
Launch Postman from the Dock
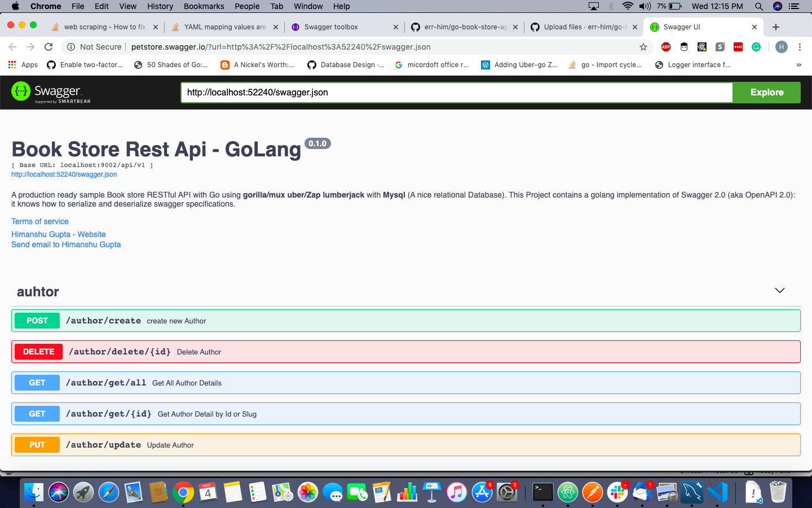pos(592,492)
